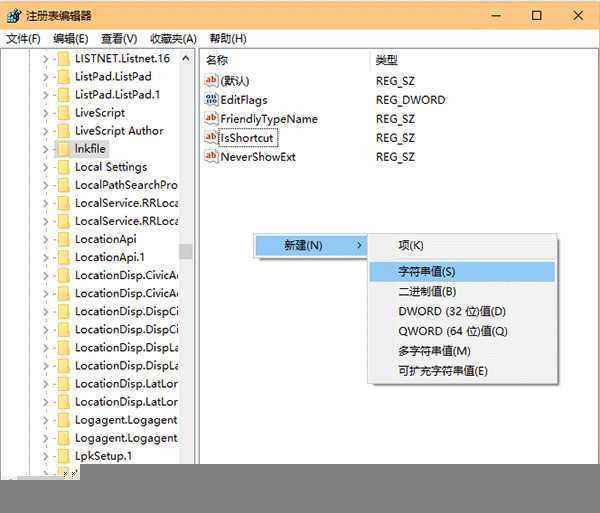This screenshot has width=600, height=513.
Task: Expand the LpkSetup.1 key
Action: tap(46, 456)
